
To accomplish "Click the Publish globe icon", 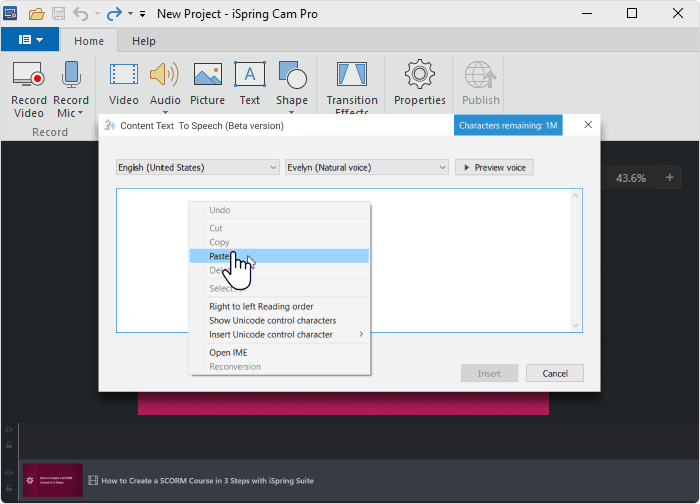I will point(480,75).
